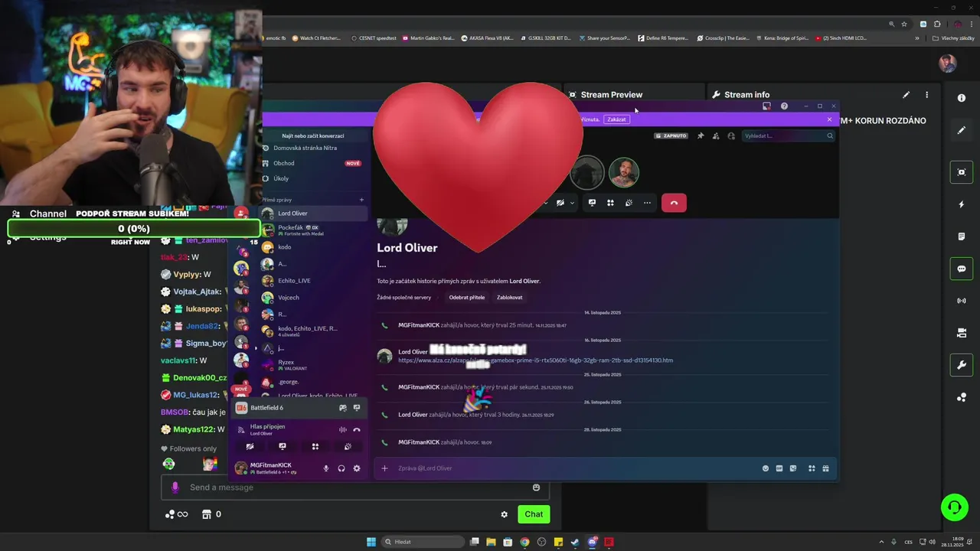Open kodo direct message
This screenshot has height=551, width=980.
314,247
